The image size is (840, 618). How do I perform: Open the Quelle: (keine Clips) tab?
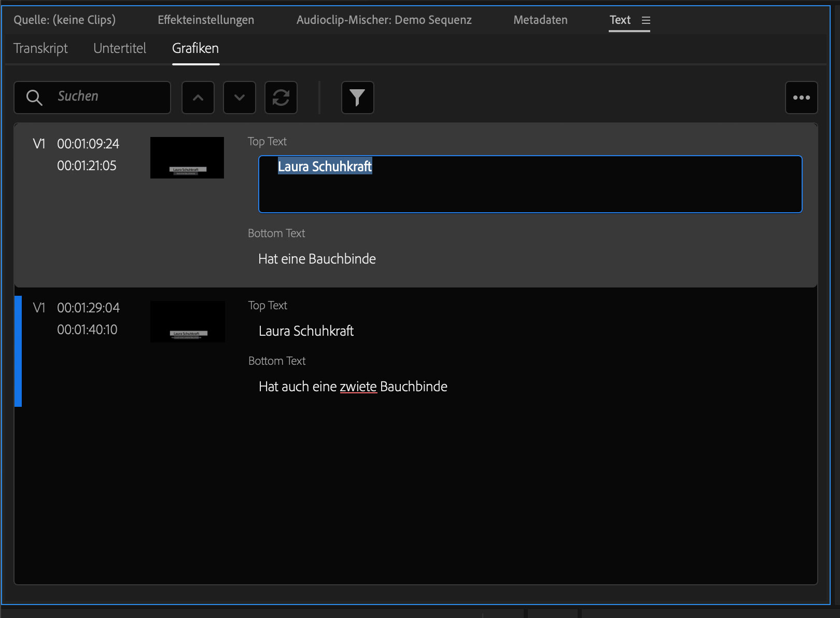[x=64, y=20]
